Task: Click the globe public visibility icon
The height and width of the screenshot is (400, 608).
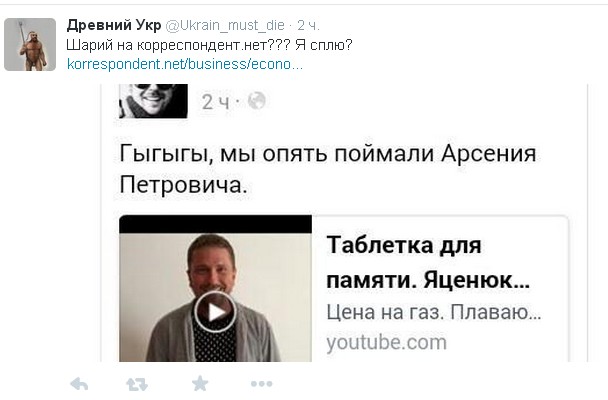Action: pos(257,101)
